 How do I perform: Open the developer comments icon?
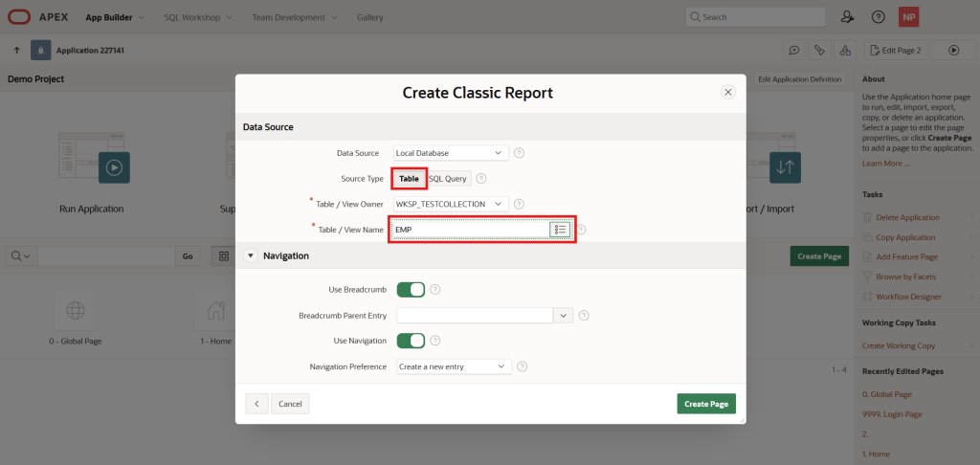pos(794,51)
